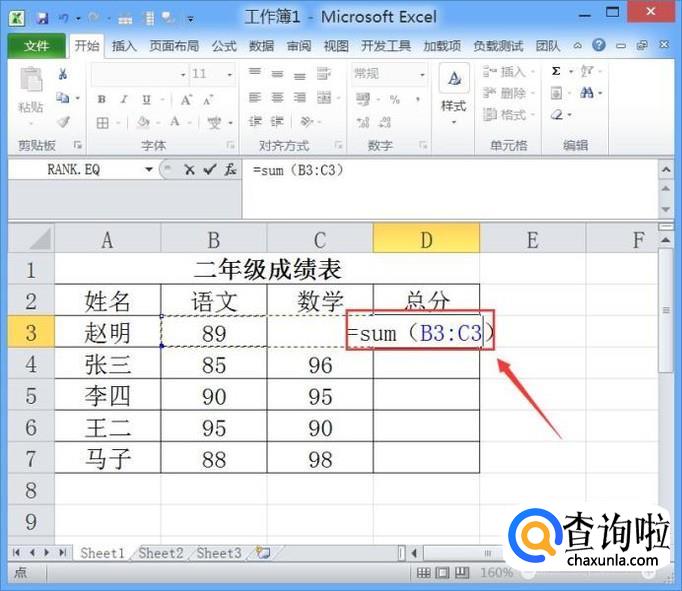Open the clipboard (剪贴板) dialog launcher
The width and height of the screenshot is (682, 591).
(x=77, y=145)
